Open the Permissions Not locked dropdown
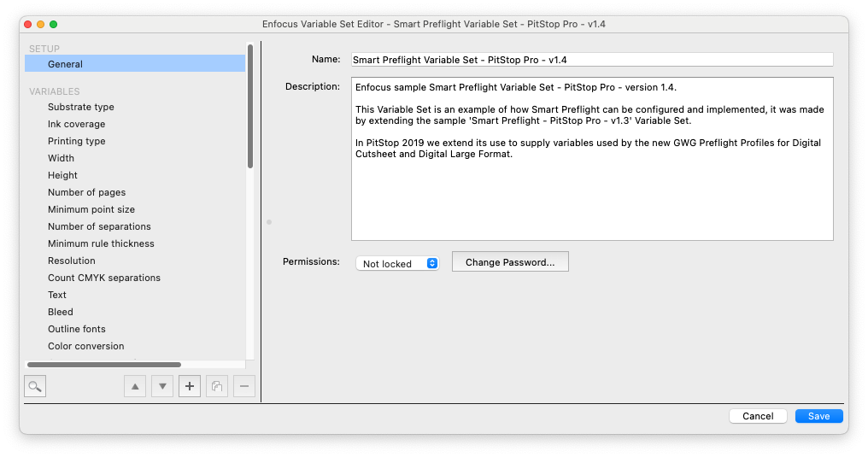 point(397,263)
